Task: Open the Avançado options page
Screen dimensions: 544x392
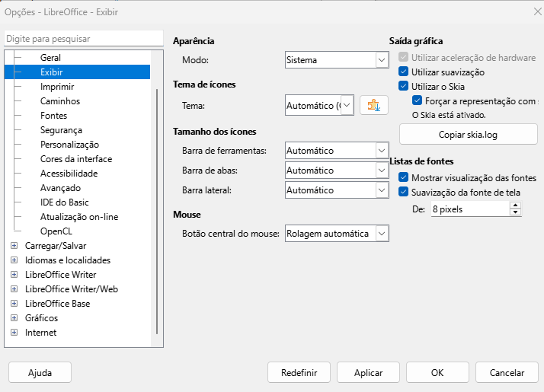Action: pyautogui.click(x=61, y=188)
